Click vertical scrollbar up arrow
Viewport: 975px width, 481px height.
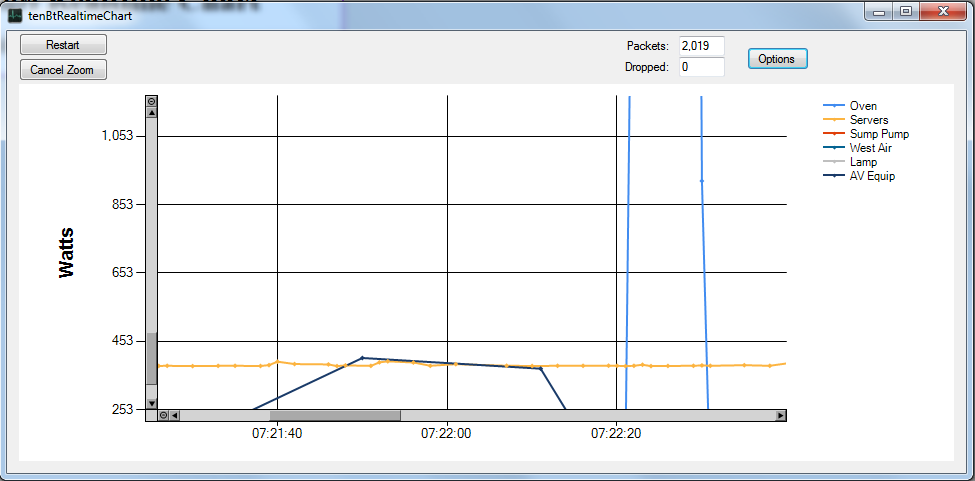152,113
